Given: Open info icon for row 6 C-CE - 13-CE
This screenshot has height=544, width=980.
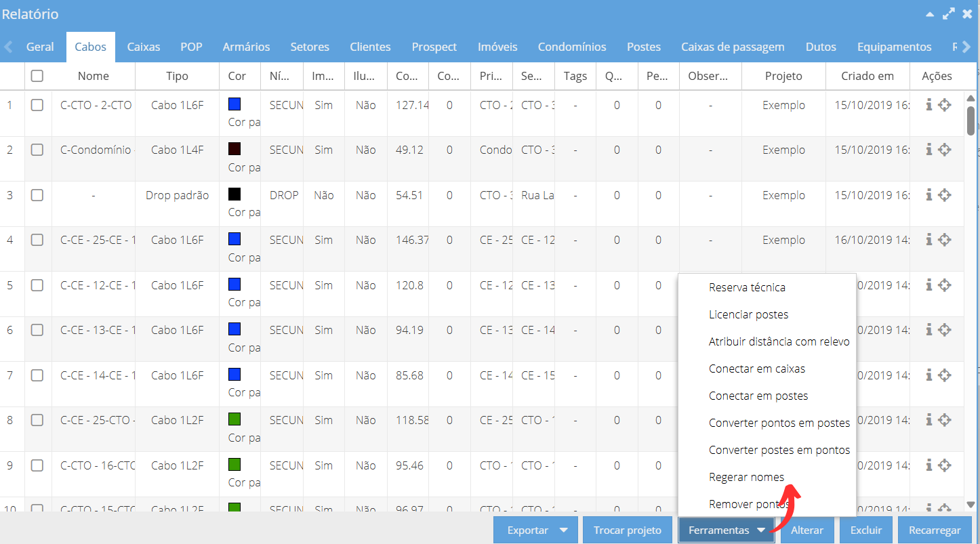Looking at the screenshot, I should [929, 330].
